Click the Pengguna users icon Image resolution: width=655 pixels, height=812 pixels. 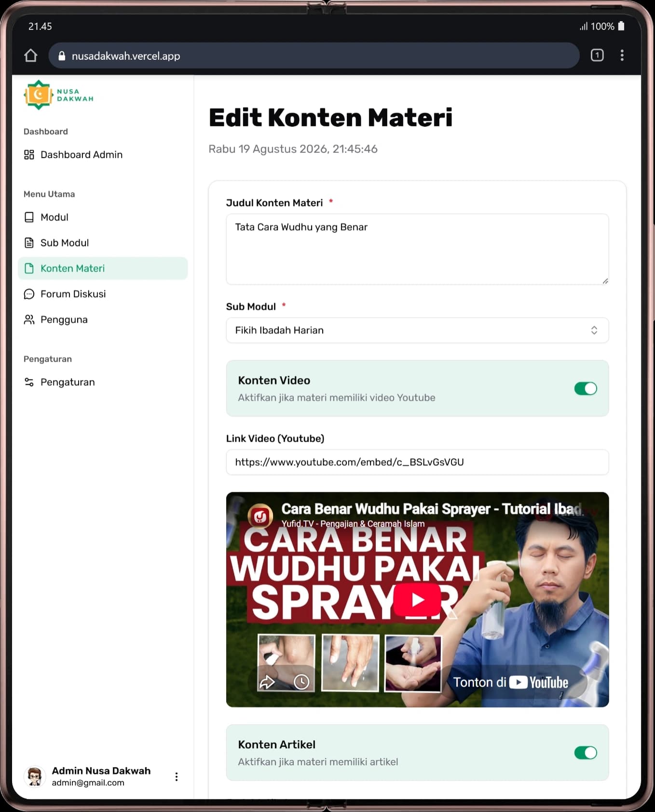click(x=29, y=320)
